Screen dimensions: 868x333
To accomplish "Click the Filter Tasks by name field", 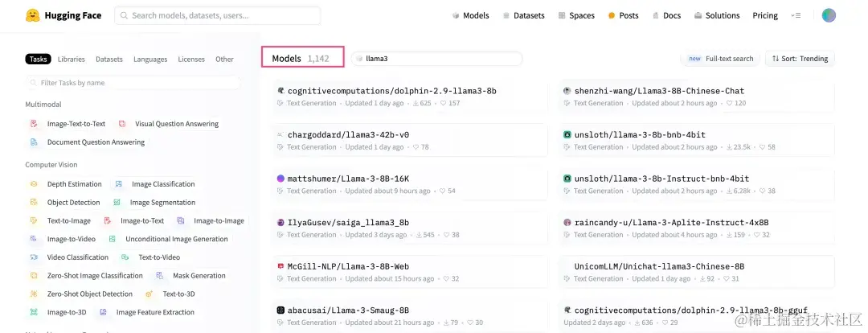I will [133, 83].
